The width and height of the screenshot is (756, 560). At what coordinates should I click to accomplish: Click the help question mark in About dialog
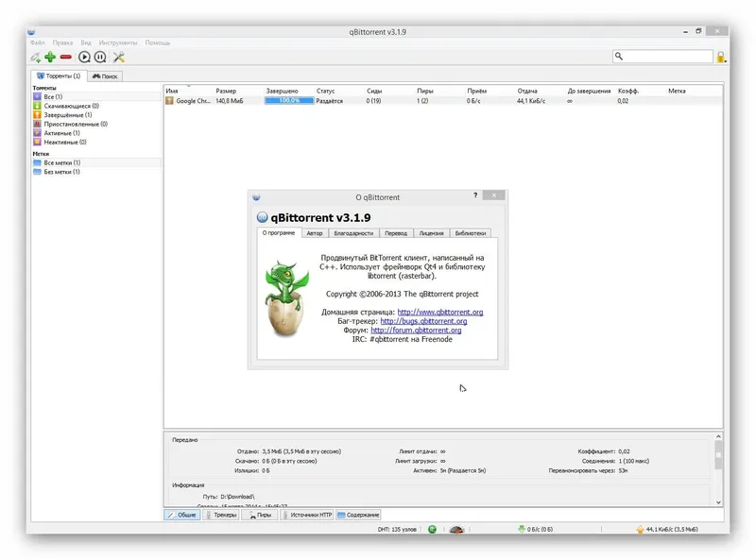coord(475,195)
